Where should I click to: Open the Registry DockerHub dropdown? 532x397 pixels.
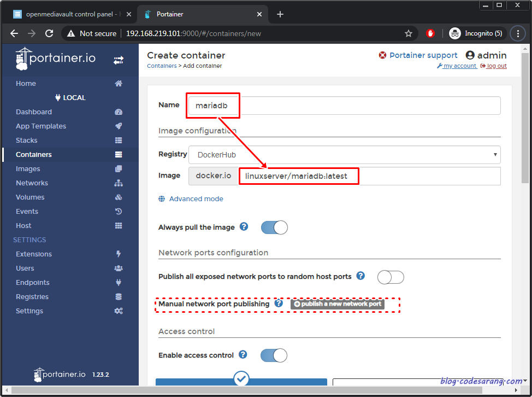pyautogui.click(x=344, y=155)
